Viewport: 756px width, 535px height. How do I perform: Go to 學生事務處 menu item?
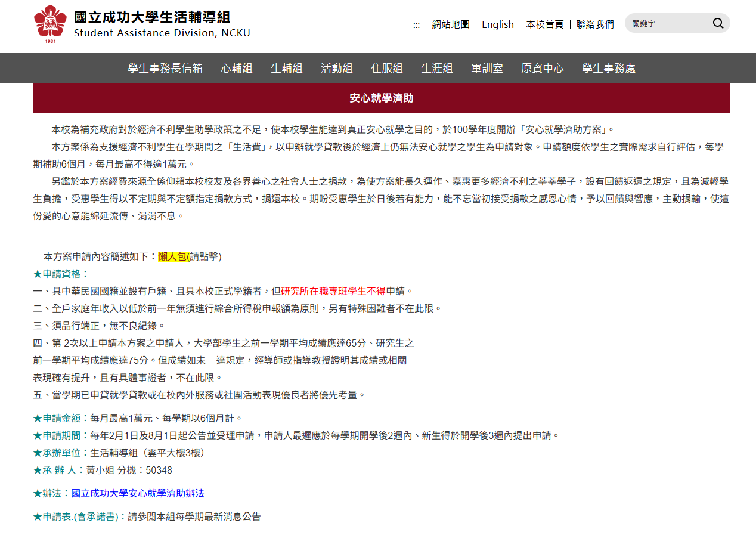tap(609, 68)
